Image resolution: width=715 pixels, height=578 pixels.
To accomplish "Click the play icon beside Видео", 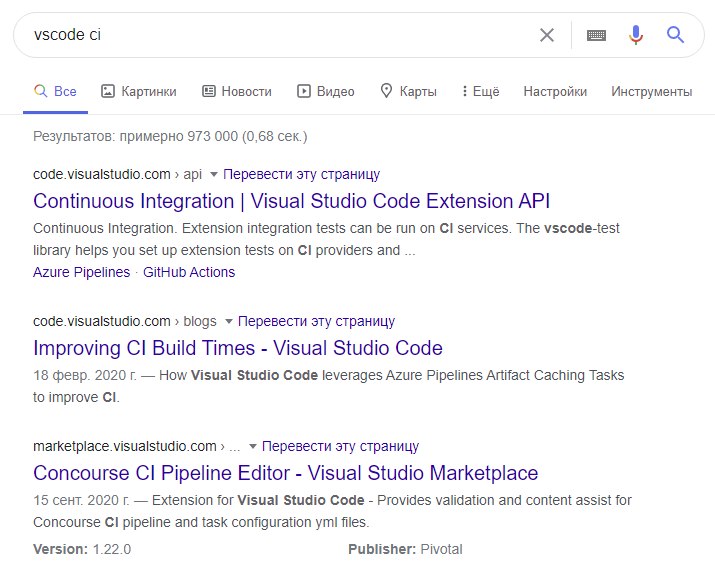I will pos(304,91).
